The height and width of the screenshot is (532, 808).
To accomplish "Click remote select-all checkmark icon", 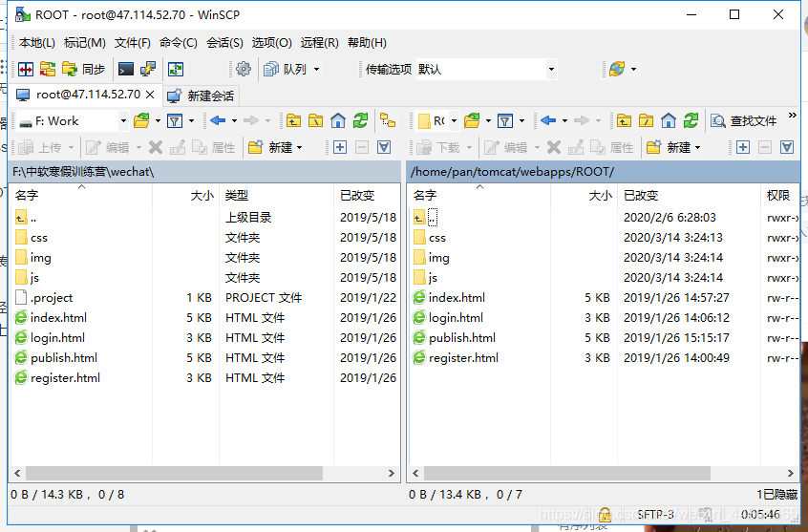I will (787, 147).
